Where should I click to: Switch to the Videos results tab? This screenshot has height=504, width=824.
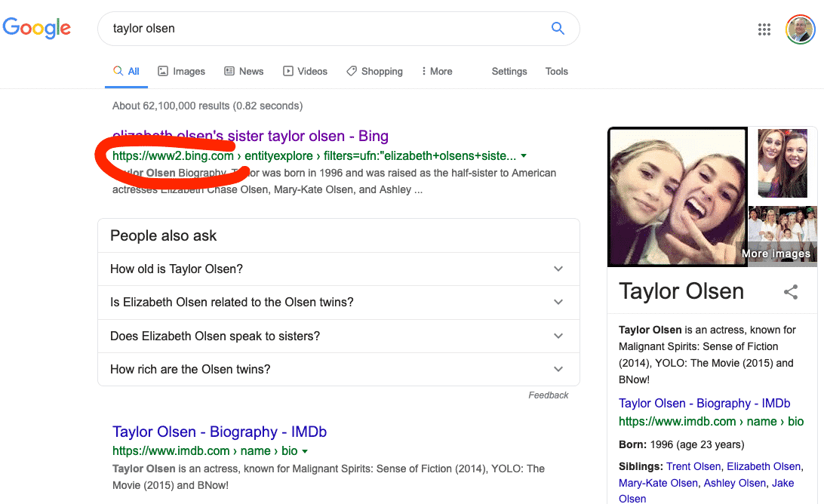pos(306,72)
